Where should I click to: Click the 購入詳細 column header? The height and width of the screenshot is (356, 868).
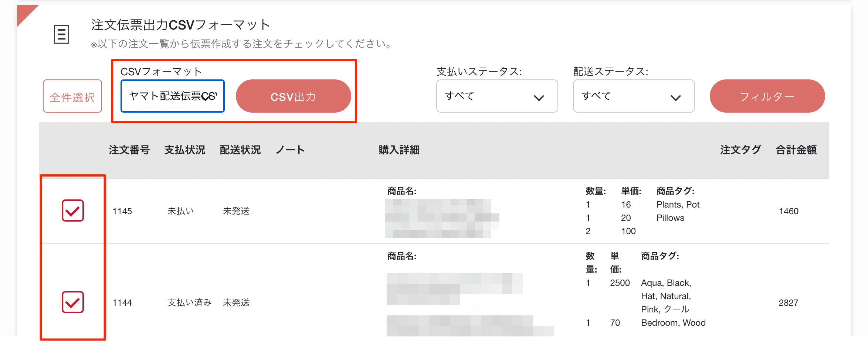(399, 150)
